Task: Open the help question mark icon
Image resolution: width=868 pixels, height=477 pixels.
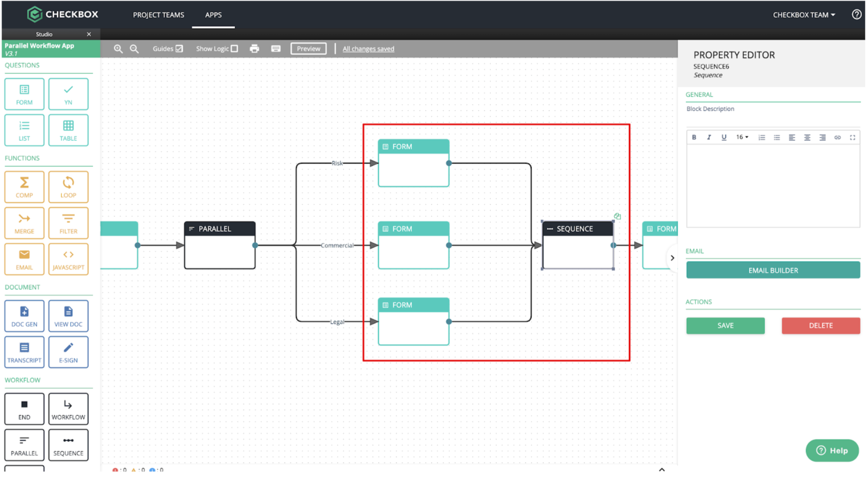Action: [x=856, y=15]
